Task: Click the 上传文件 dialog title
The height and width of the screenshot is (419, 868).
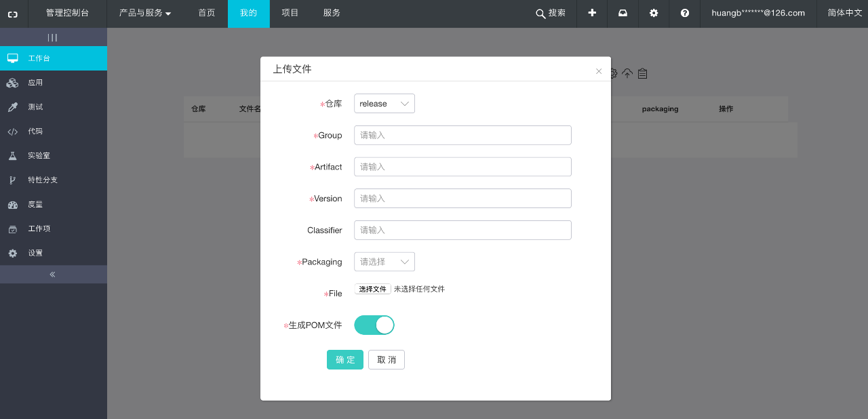Action: point(292,69)
